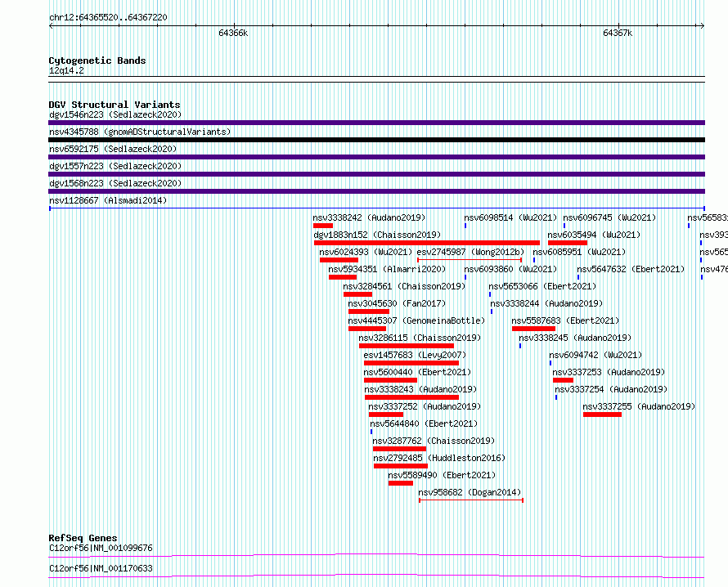Image resolution: width=728 pixels, height=587 pixels.
Task: Click the RefSeq Genes track title
Action: 83,538
